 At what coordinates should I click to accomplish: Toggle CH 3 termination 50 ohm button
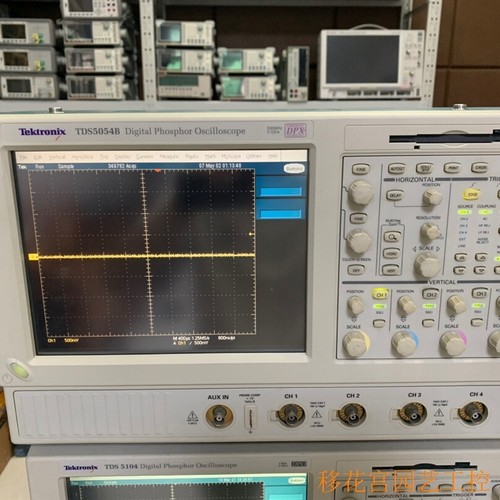pos(477,322)
